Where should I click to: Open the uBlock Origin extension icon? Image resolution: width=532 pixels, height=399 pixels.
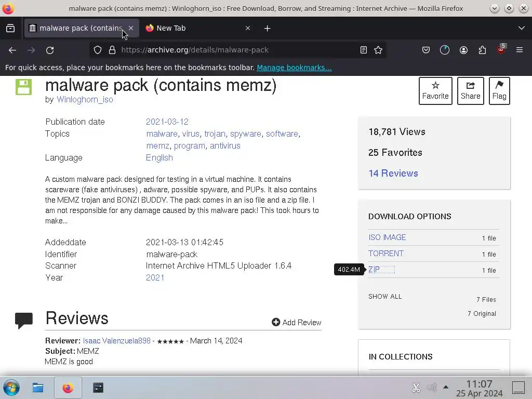click(x=501, y=49)
